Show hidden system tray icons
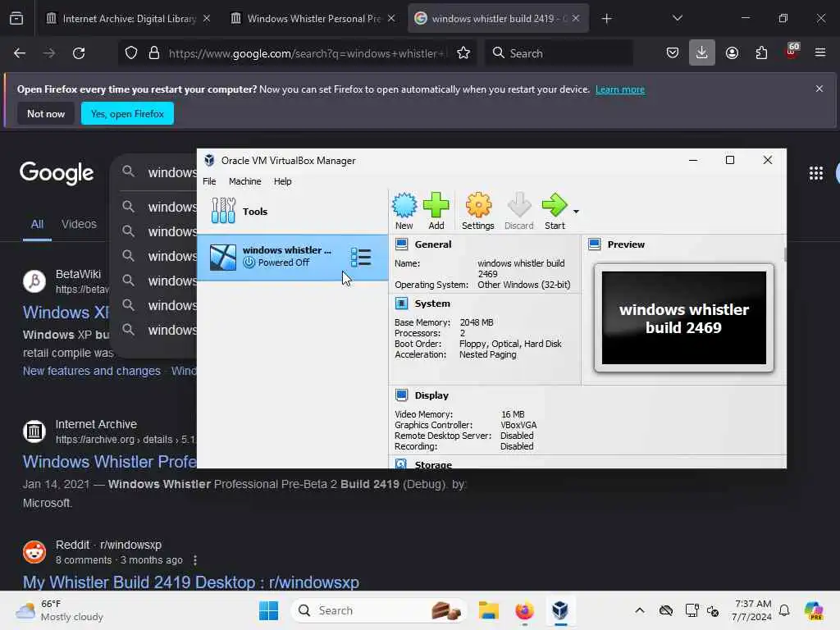The height and width of the screenshot is (630, 840). (x=640, y=610)
